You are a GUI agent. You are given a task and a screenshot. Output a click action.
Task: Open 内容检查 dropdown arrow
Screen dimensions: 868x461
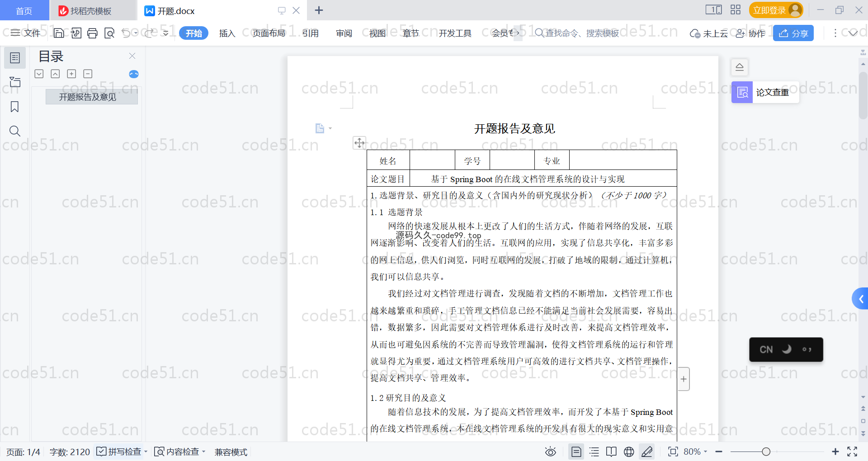203,452
